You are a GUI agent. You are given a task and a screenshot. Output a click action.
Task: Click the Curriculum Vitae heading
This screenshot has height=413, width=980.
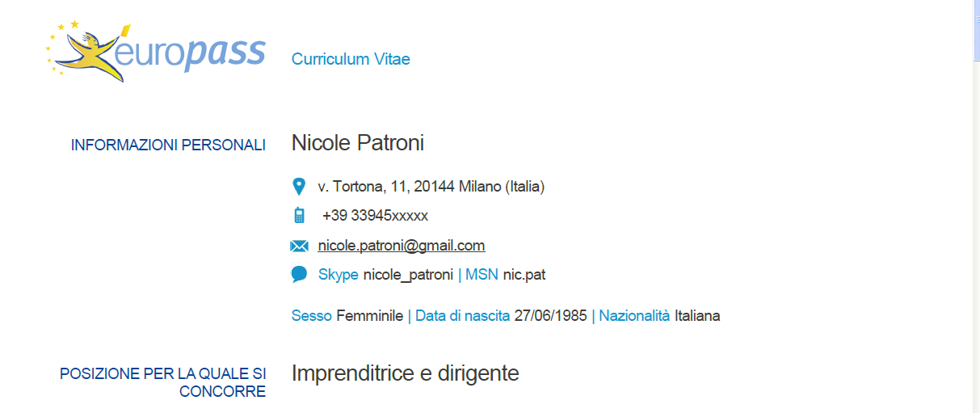(x=351, y=59)
